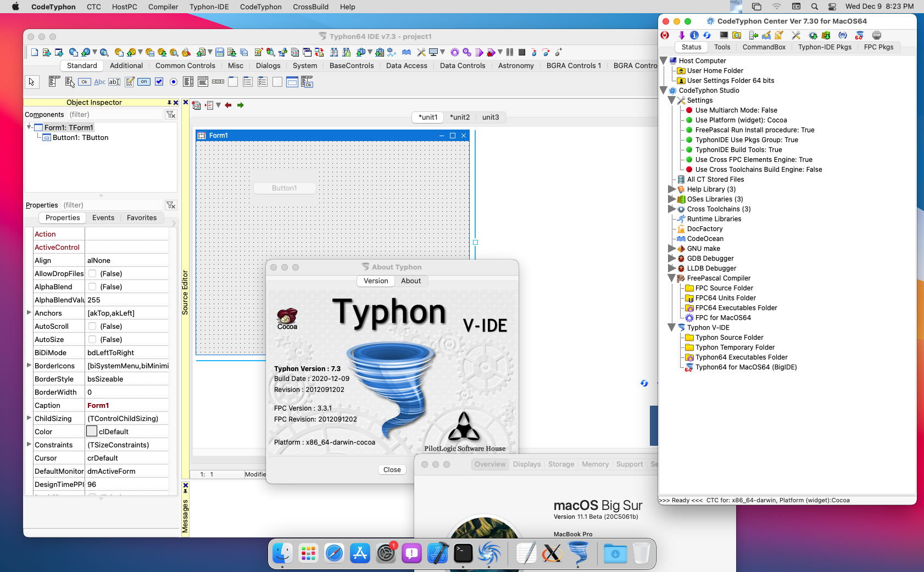Screen dimensions: 924x572
Task: Click the wrench-and-screwdriver options icon in IDE toolbar
Action: [x=421, y=52]
